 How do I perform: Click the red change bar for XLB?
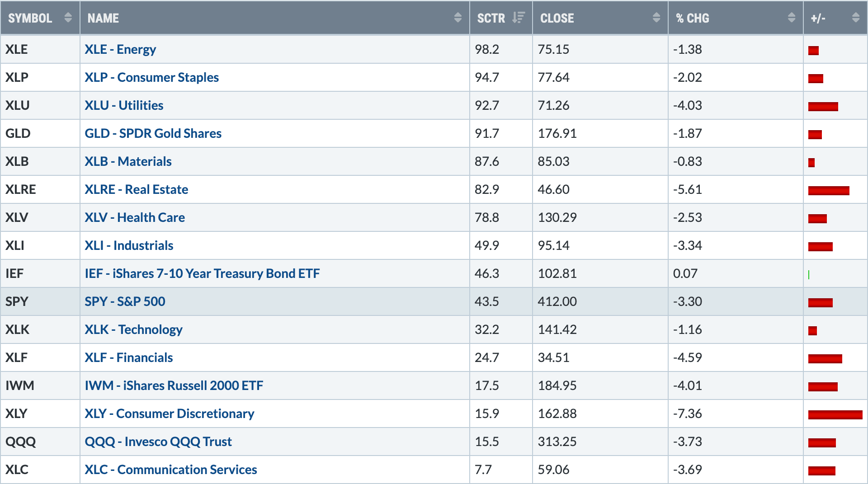811,162
